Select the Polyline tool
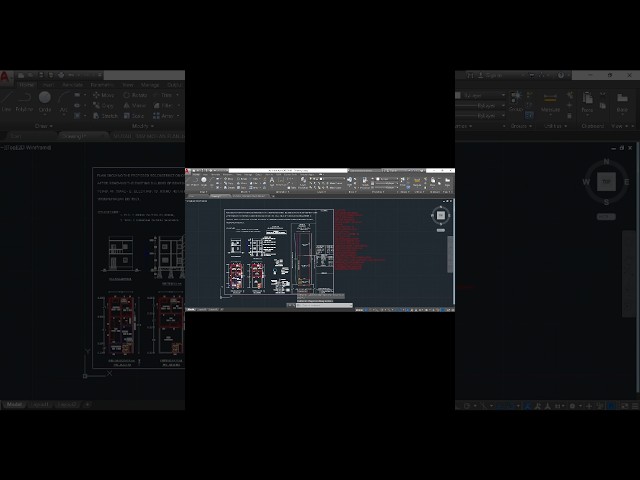640x480 pixels. click(24, 102)
